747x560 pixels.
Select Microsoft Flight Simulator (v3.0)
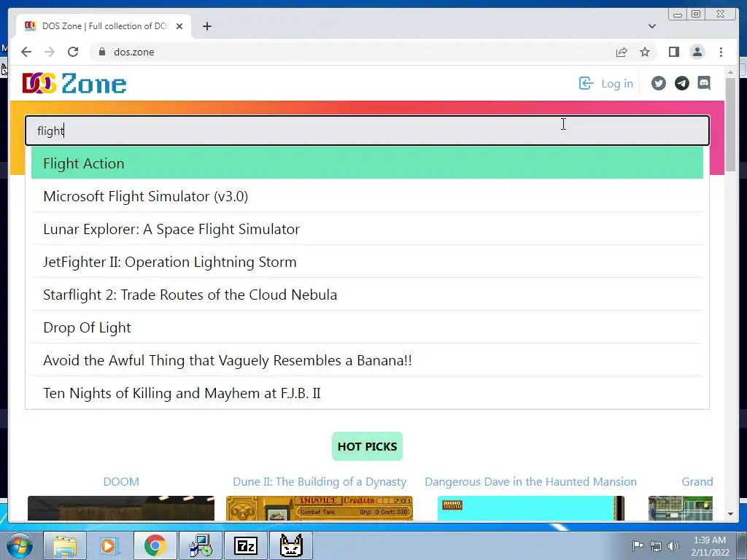coord(367,196)
